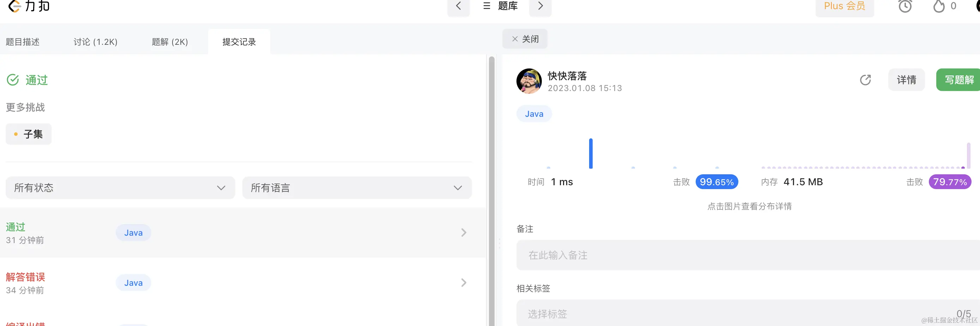Image resolution: width=980 pixels, height=326 pixels.
Task: Open the 子集 challenge tag
Action: 29,134
